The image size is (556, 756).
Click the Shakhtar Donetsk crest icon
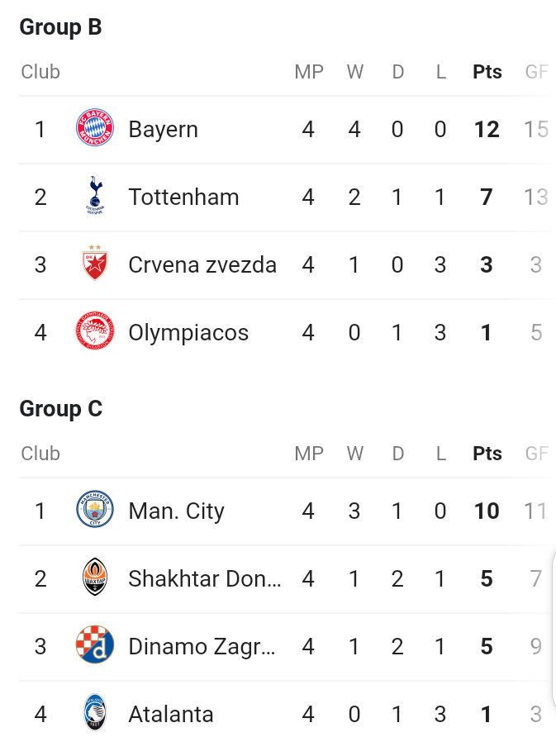[95, 578]
